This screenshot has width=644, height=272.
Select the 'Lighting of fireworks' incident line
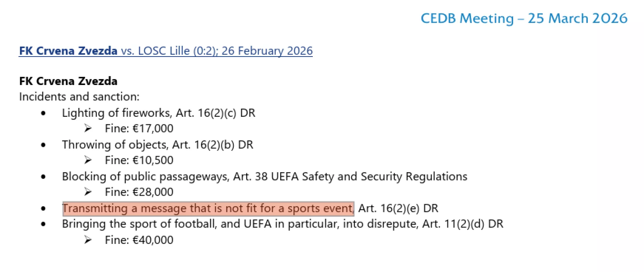pos(158,113)
